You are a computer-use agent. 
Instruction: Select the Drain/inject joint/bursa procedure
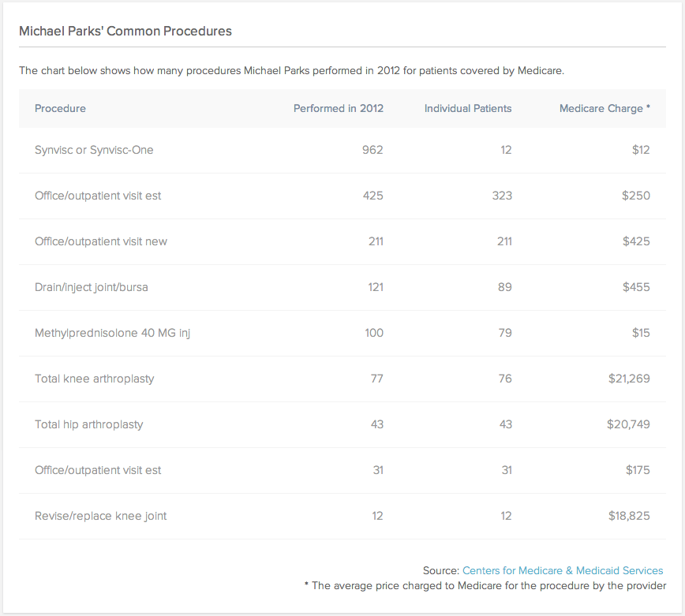tap(92, 287)
